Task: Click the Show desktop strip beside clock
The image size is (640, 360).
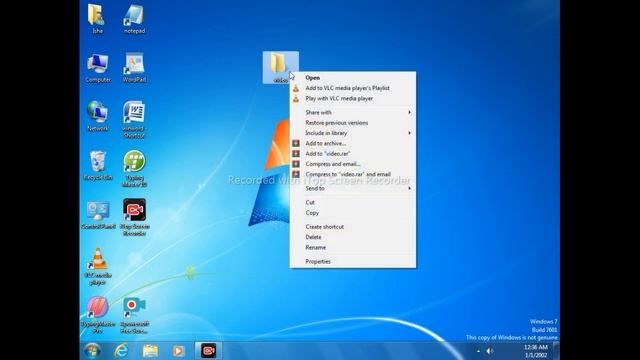Action: pos(556,351)
